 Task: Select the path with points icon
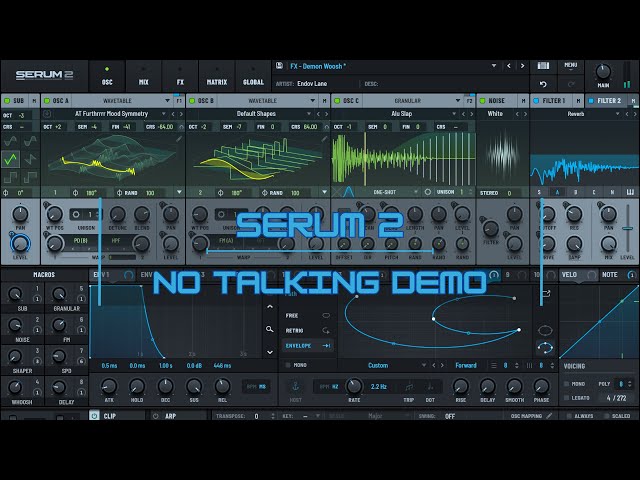(x=545, y=348)
